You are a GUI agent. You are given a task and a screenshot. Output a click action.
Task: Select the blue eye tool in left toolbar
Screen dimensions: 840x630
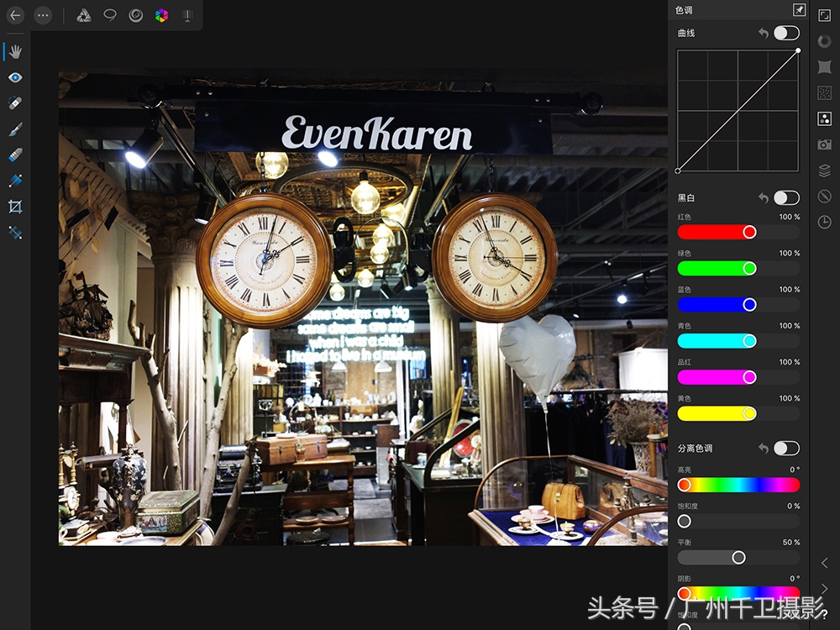pyautogui.click(x=15, y=78)
